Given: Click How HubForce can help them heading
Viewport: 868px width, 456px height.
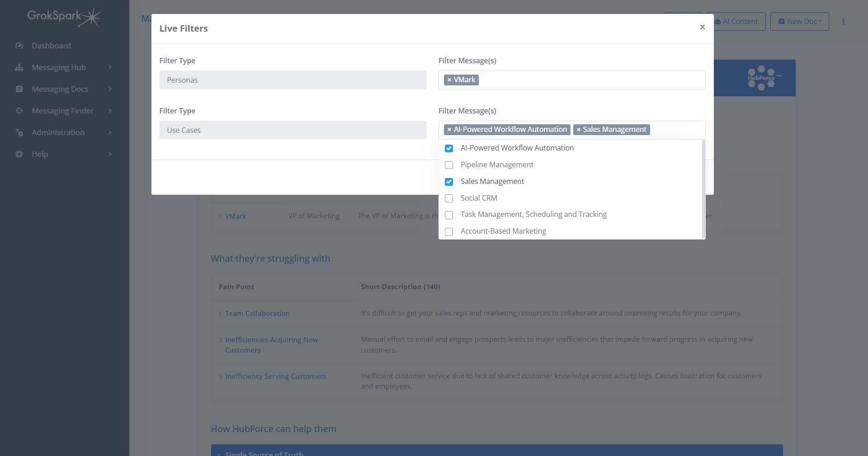Looking at the screenshot, I should pos(274,429).
